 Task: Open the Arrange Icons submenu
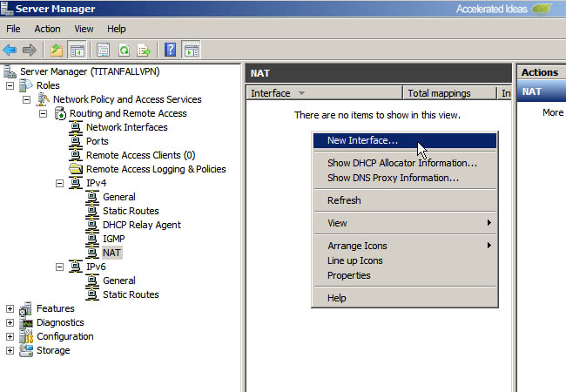[x=405, y=246]
